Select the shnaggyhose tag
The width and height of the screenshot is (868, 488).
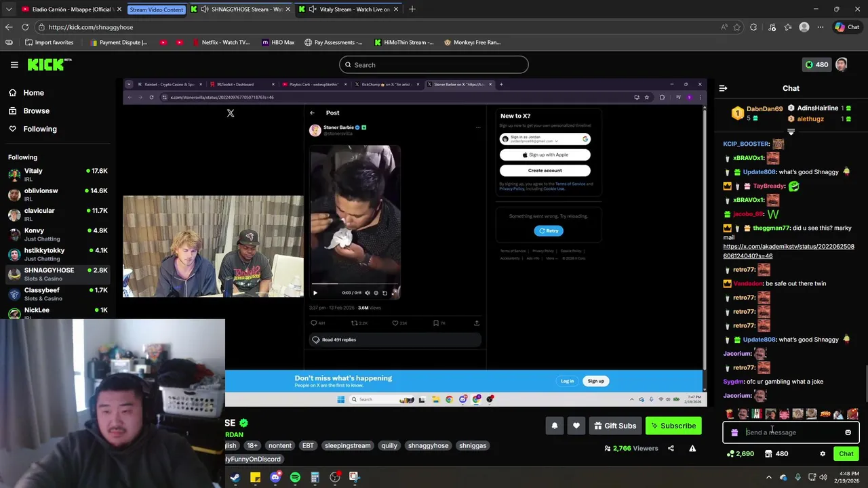(x=428, y=445)
